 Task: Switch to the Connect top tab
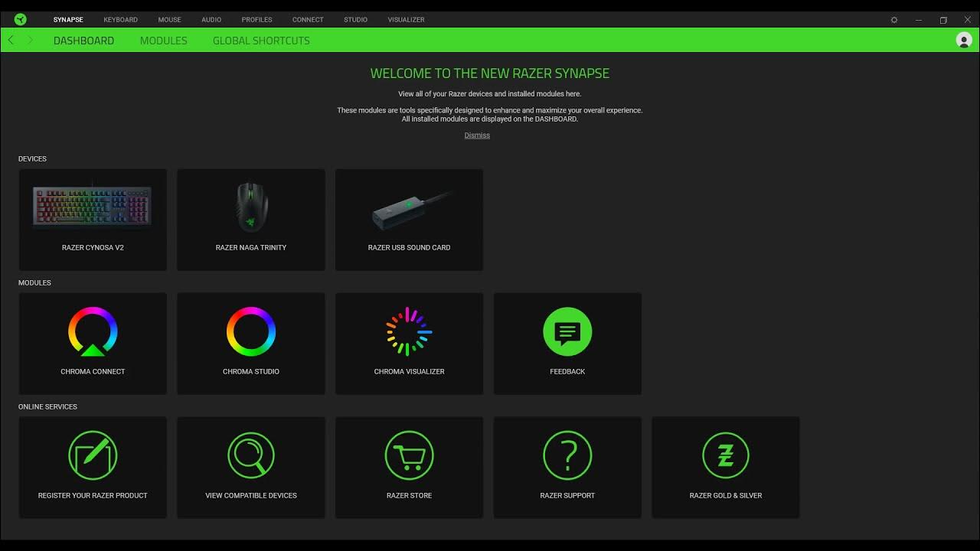tap(308, 20)
